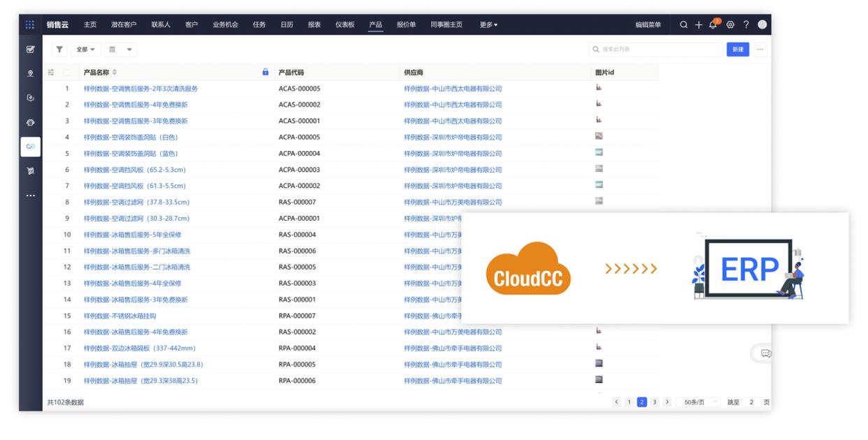
Task: Open the settings gear icon
Action: pyautogui.click(x=730, y=24)
